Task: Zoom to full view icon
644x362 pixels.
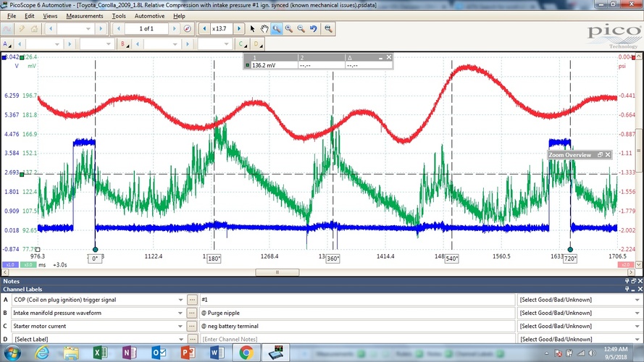Action: pyautogui.click(x=328, y=29)
